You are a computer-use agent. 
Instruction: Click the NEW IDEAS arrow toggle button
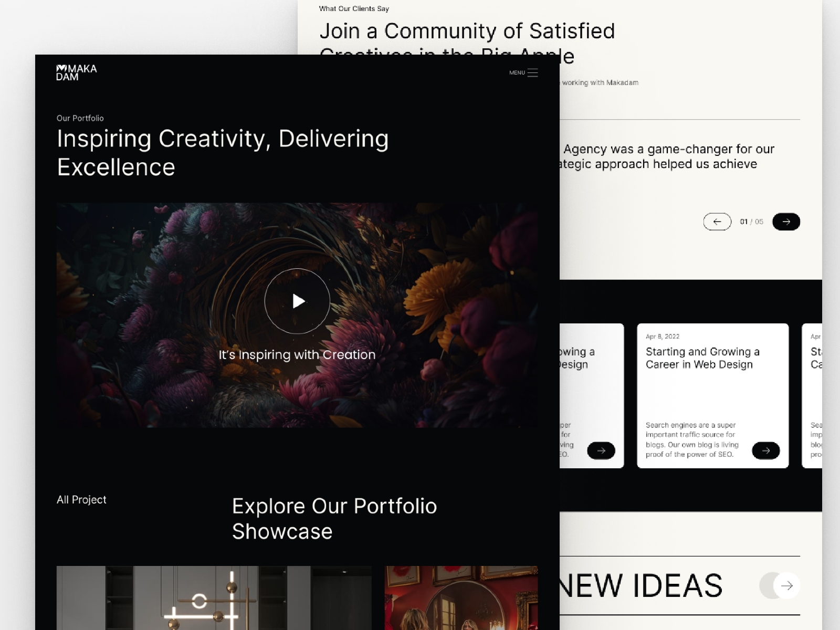tap(780, 585)
